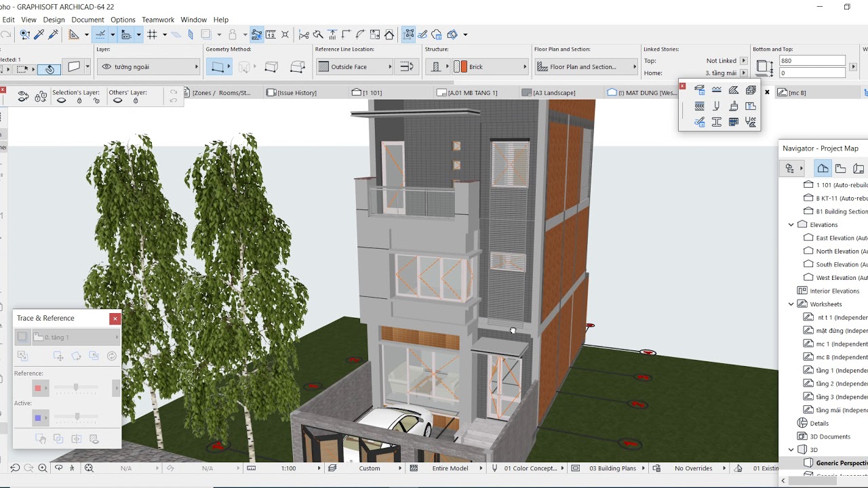Click the Previous Zoom icon
The image size is (868, 488).
point(15,468)
